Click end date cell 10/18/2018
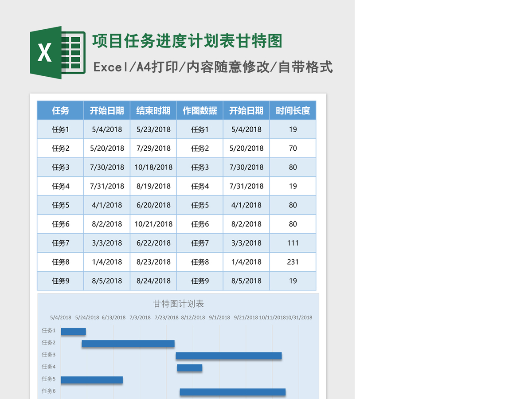The image size is (532, 399). point(153,167)
